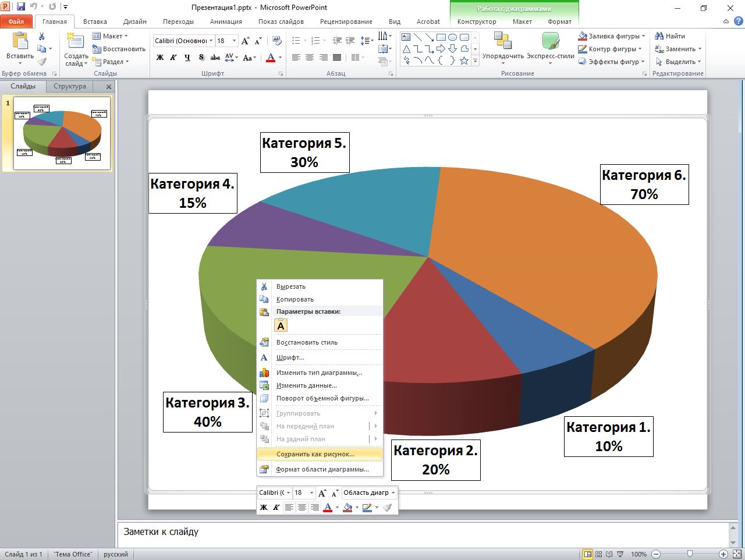The width and height of the screenshot is (745, 560).
Task: Open the Файл tab
Action: point(16,22)
